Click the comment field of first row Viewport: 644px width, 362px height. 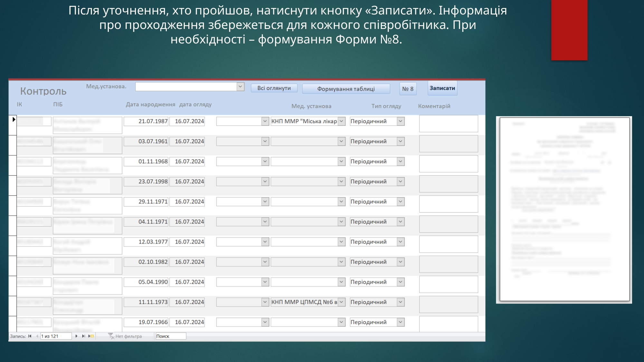click(x=449, y=124)
